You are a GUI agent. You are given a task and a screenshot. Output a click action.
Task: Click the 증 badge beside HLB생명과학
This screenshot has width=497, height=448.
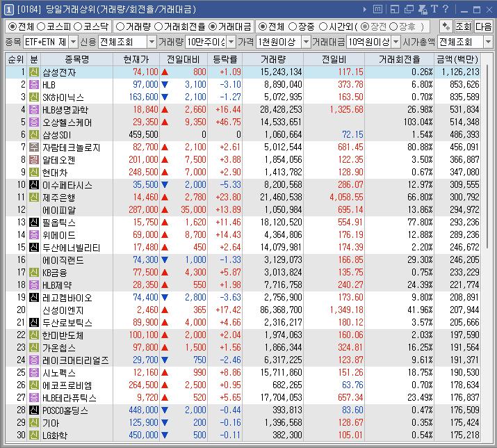point(34,109)
